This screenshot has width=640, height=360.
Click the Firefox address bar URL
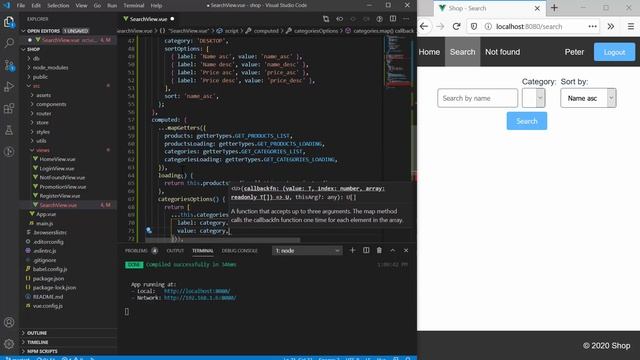pyautogui.click(x=529, y=27)
